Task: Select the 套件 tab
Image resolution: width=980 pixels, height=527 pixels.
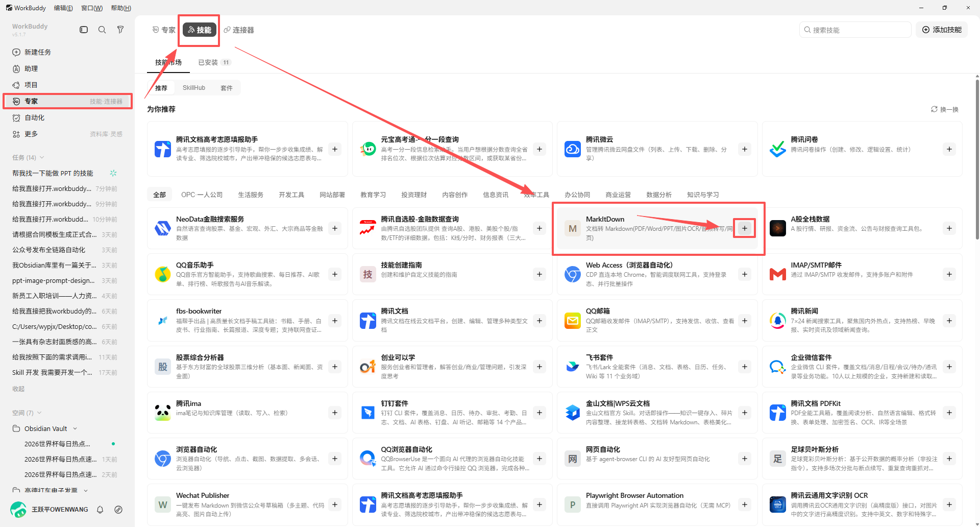Action: pyautogui.click(x=227, y=88)
